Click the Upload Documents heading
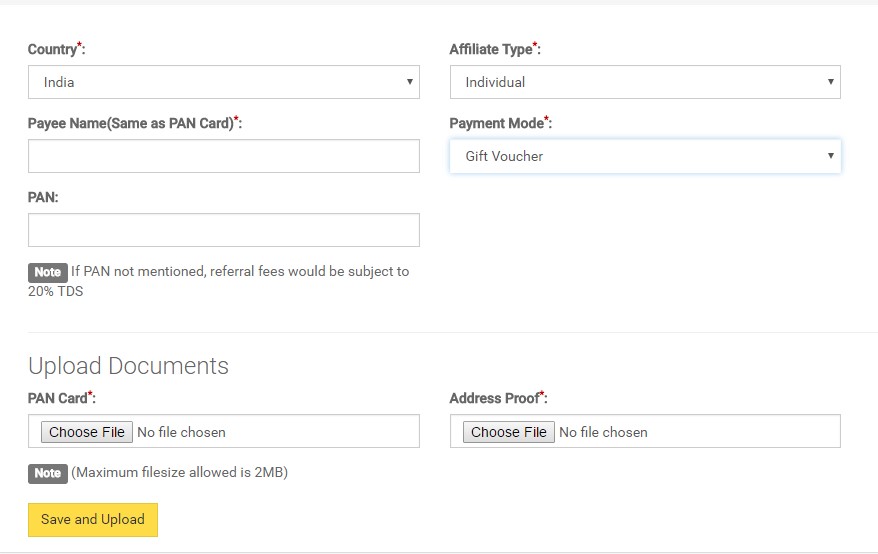Screen dimensions: 878x554 click(x=128, y=366)
